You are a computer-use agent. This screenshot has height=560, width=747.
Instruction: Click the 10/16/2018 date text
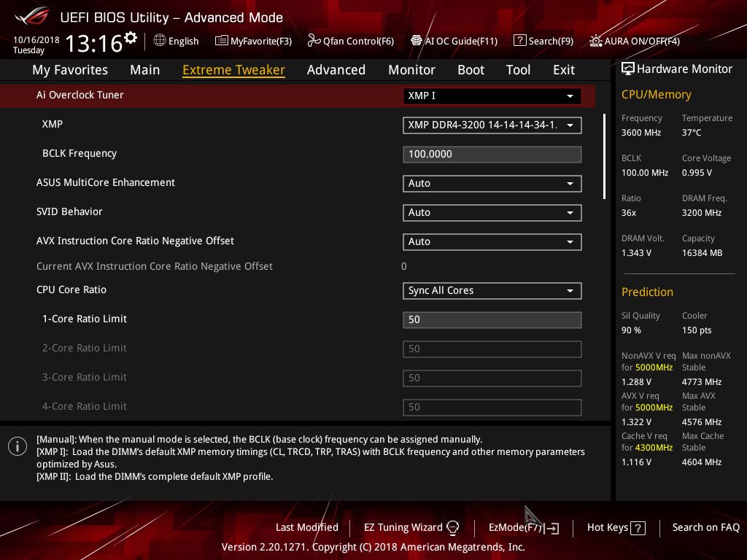click(36, 39)
